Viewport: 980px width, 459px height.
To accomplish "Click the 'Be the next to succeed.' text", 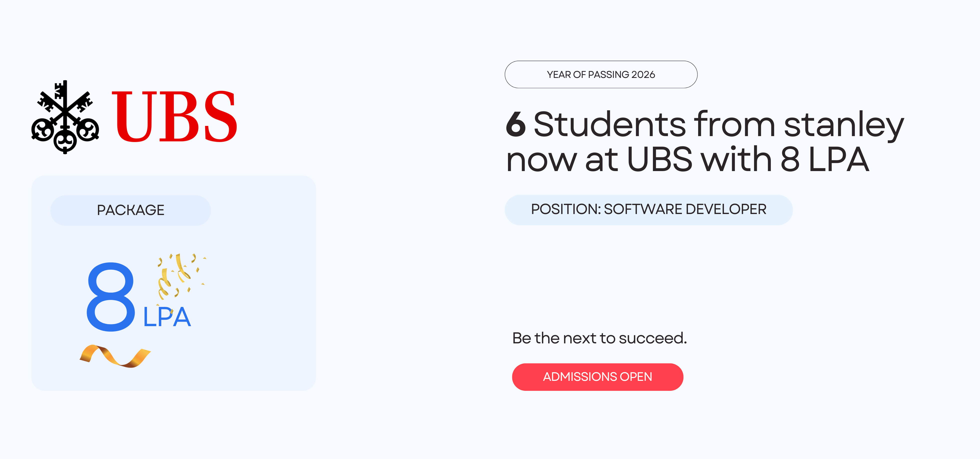I will coord(599,338).
